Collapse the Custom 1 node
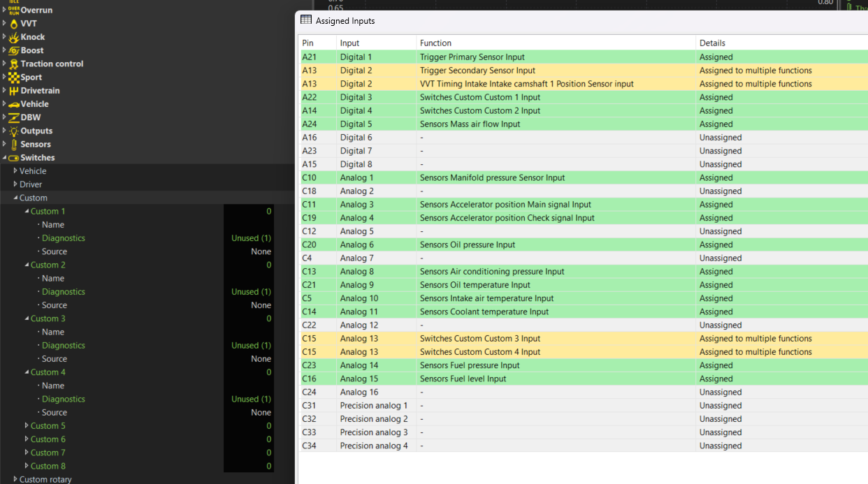This screenshot has height=484, width=868. (27, 211)
